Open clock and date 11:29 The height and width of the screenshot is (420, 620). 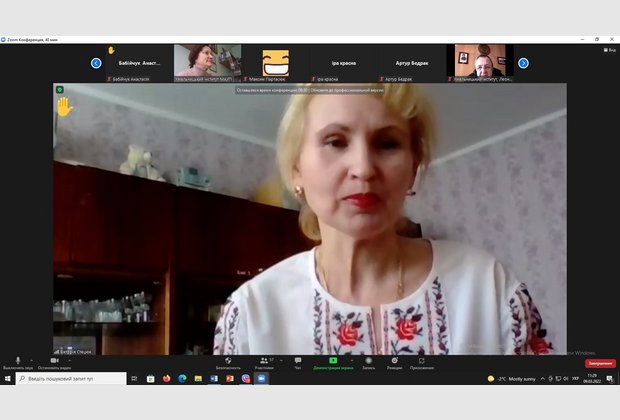tap(592, 378)
